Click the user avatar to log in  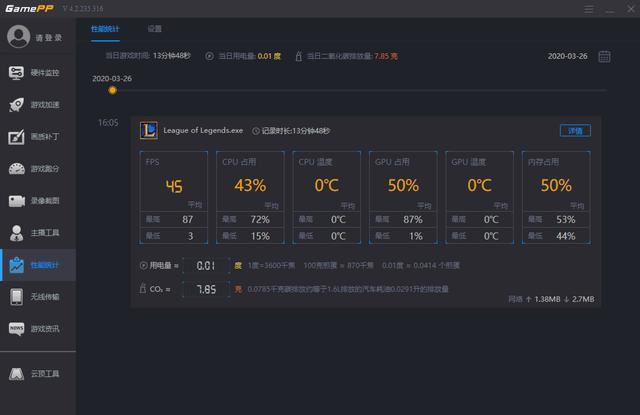18,37
